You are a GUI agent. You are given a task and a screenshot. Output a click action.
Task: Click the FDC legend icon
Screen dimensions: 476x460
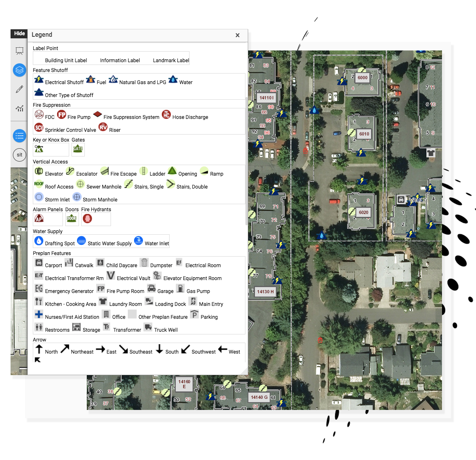39,114
